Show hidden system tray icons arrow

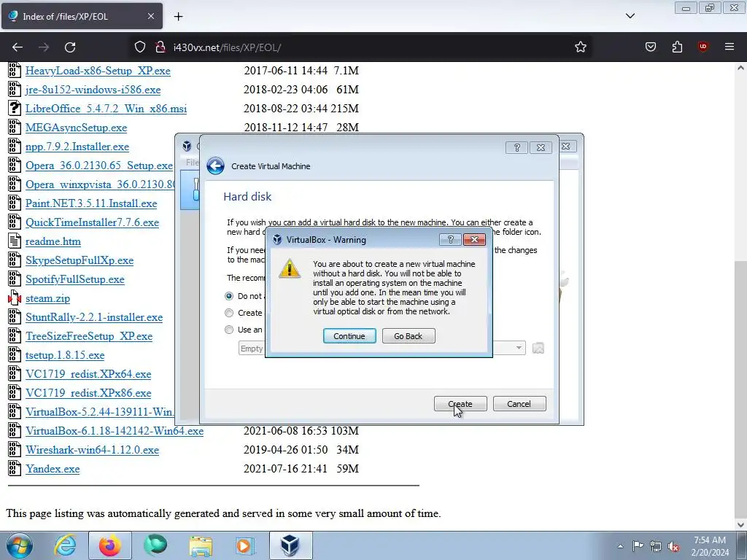click(620, 546)
